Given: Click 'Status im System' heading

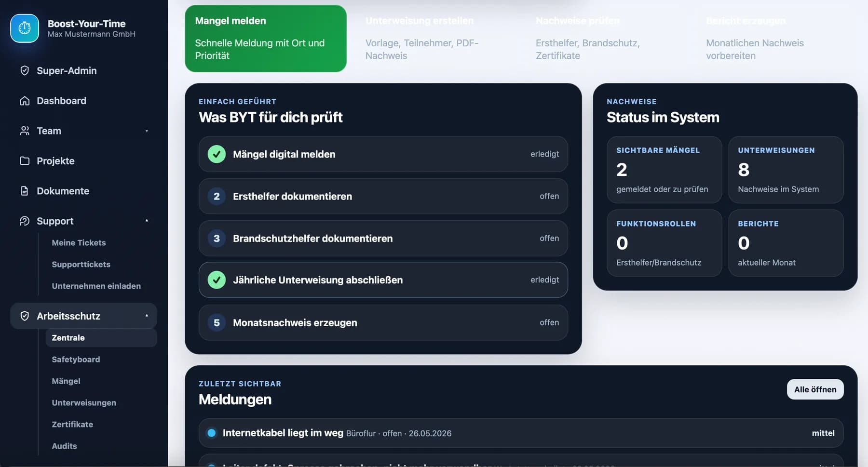Looking at the screenshot, I should (663, 117).
